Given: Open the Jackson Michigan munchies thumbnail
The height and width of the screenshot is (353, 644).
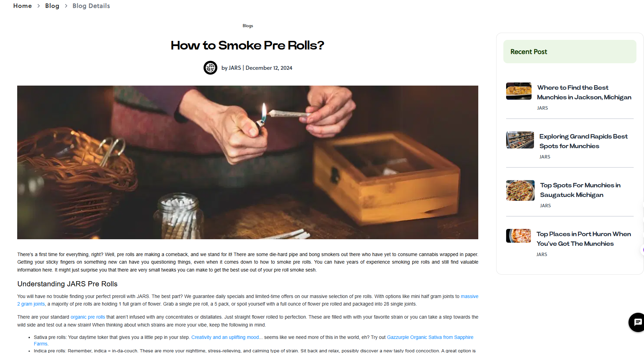Looking at the screenshot, I should point(519,91).
